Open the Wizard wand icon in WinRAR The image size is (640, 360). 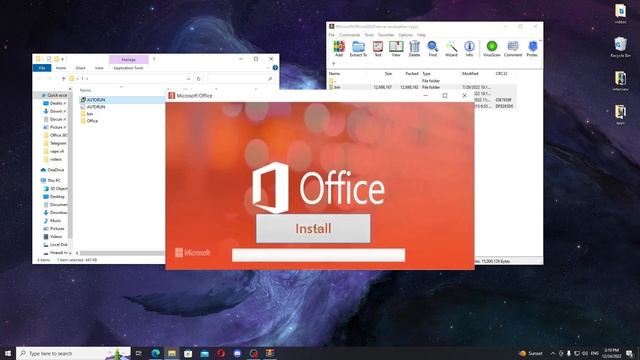451,49
